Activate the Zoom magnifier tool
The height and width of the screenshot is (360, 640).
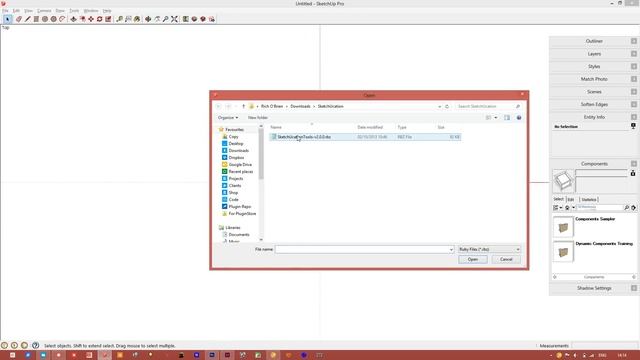coord(166,19)
